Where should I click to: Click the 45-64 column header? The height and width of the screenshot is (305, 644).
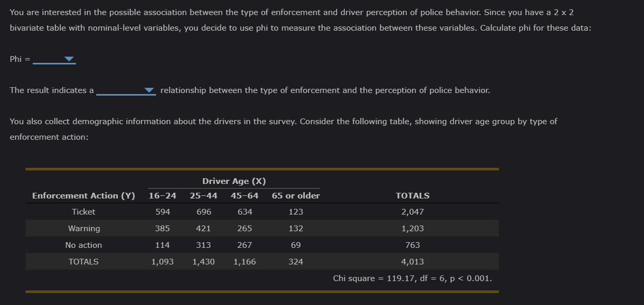(244, 195)
